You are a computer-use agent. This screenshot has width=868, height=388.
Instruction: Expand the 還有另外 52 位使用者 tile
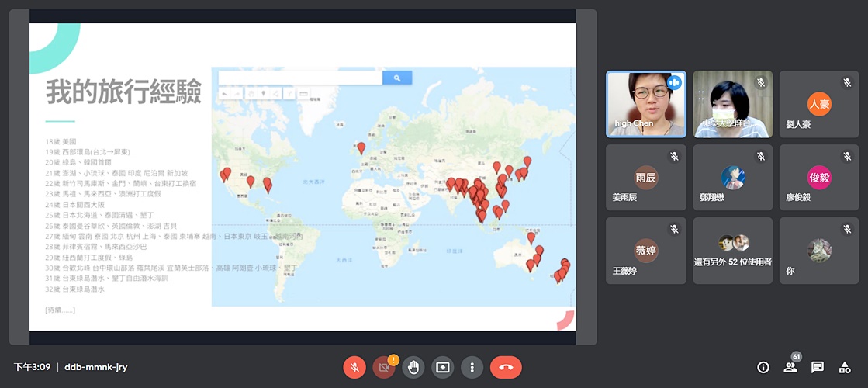(x=732, y=251)
